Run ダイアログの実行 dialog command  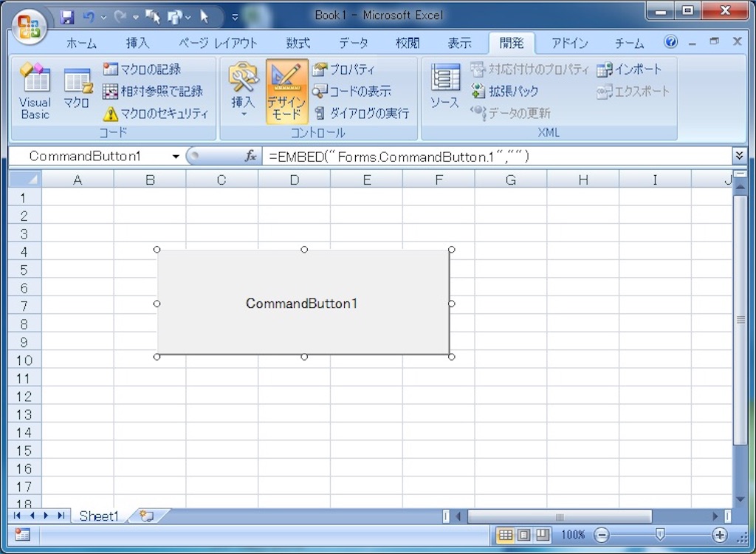click(362, 114)
